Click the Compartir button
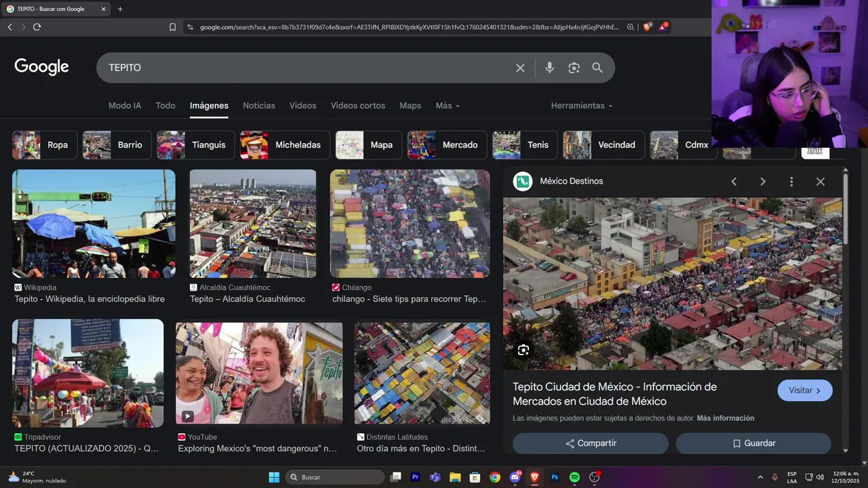The height and width of the screenshot is (488, 868). (591, 443)
